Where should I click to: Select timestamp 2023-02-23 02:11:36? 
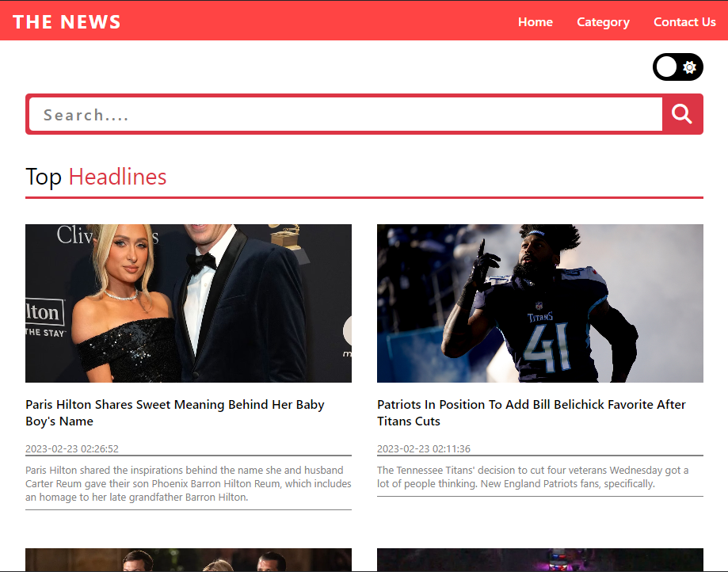coord(424,448)
